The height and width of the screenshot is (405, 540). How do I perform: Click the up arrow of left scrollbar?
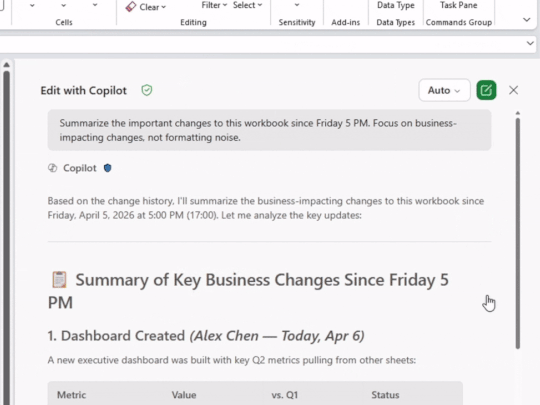pyautogui.click(x=7, y=65)
